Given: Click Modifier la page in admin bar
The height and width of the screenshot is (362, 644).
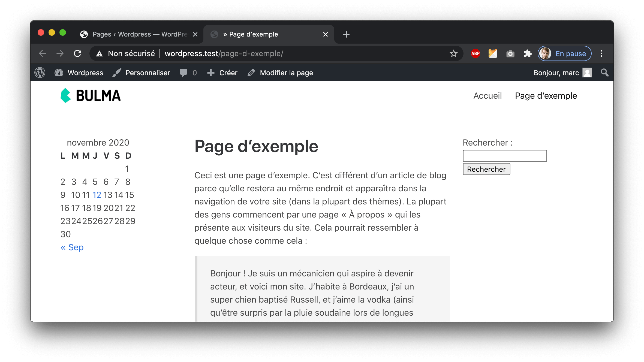Looking at the screenshot, I should tap(280, 73).
